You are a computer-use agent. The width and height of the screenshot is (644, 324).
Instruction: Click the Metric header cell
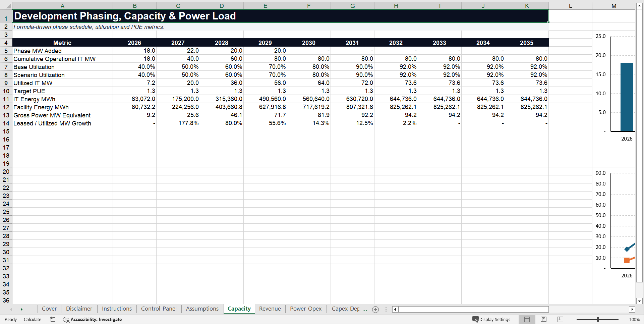[62, 43]
